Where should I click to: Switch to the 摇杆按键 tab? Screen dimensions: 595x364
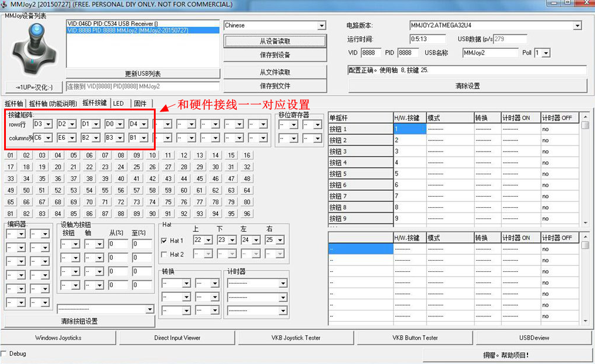coord(95,103)
